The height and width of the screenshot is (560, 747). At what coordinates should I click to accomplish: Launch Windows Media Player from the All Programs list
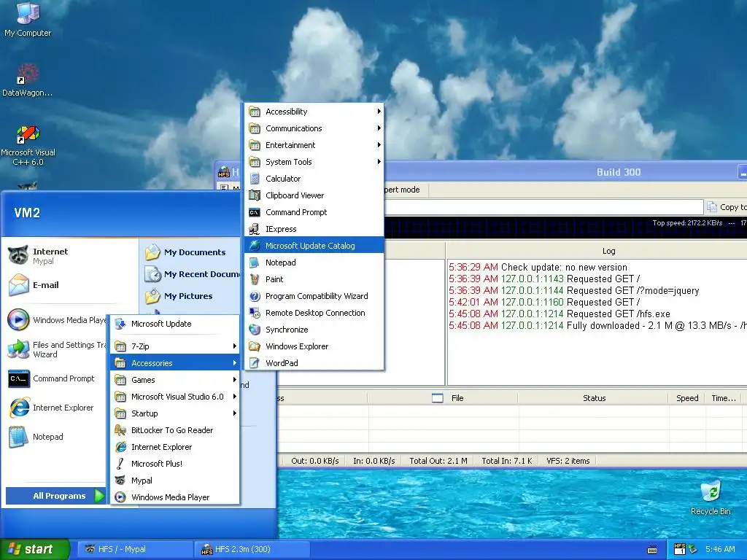(174, 497)
